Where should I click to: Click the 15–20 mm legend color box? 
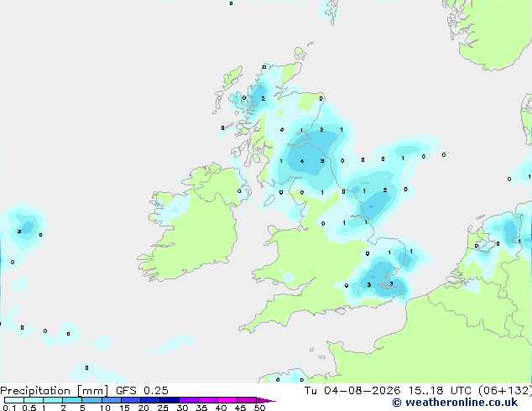point(130,400)
